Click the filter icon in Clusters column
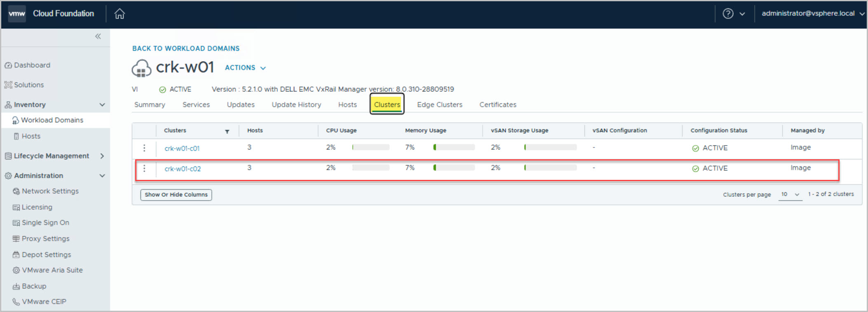 [x=227, y=131]
